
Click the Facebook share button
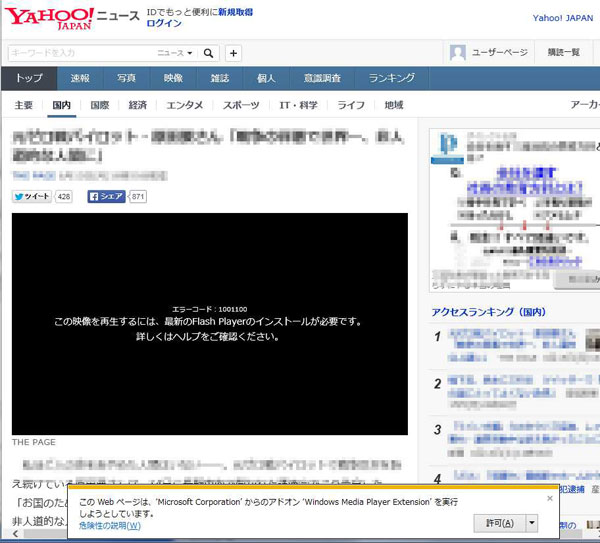107,197
